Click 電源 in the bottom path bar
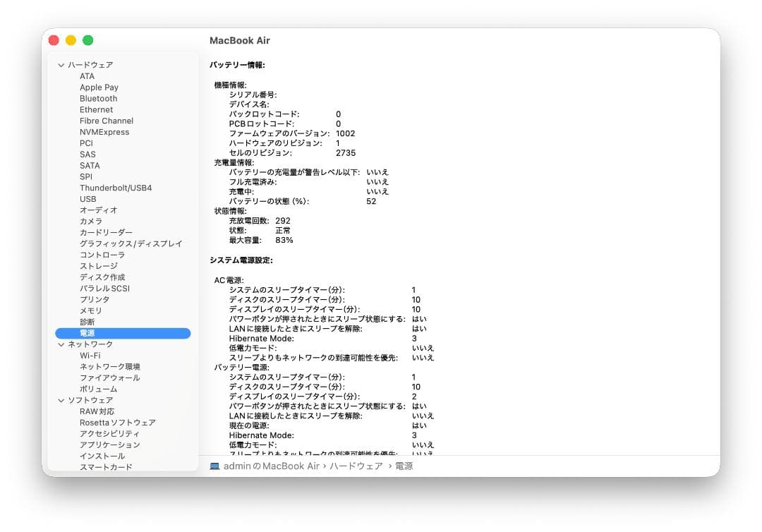Viewport: 762px width, 532px height. point(404,466)
